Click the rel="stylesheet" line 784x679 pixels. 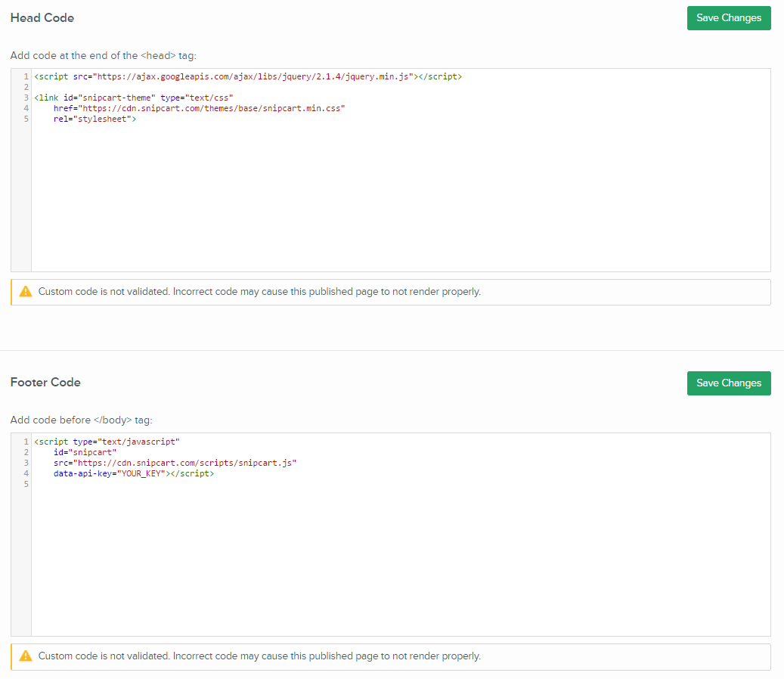point(95,119)
